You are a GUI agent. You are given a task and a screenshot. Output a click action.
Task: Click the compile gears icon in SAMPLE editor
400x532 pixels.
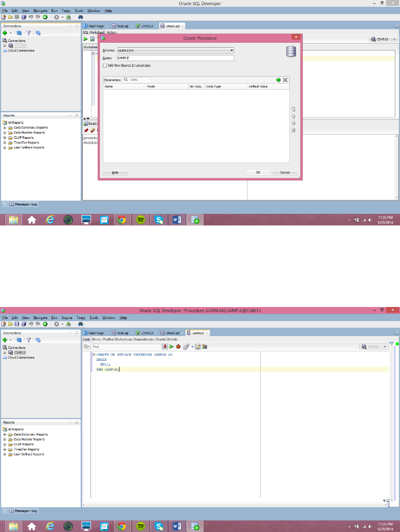click(x=186, y=347)
